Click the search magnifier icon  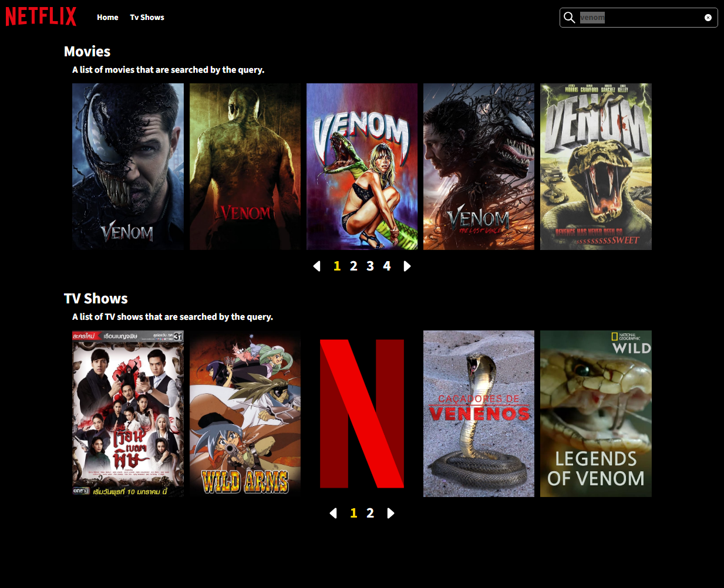[x=569, y=18]
